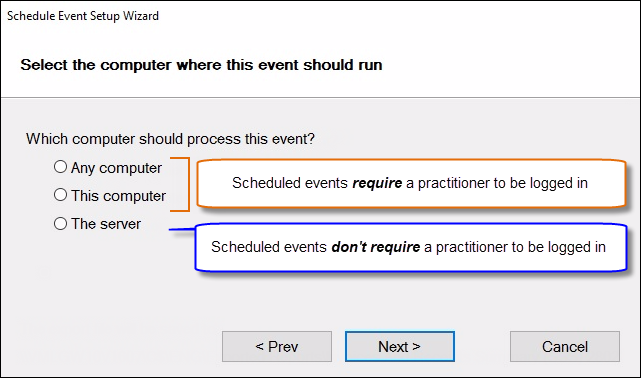This screenshot has width=641, height=378.
Task: Click the Which computer should process question
Action: point(170,139)
